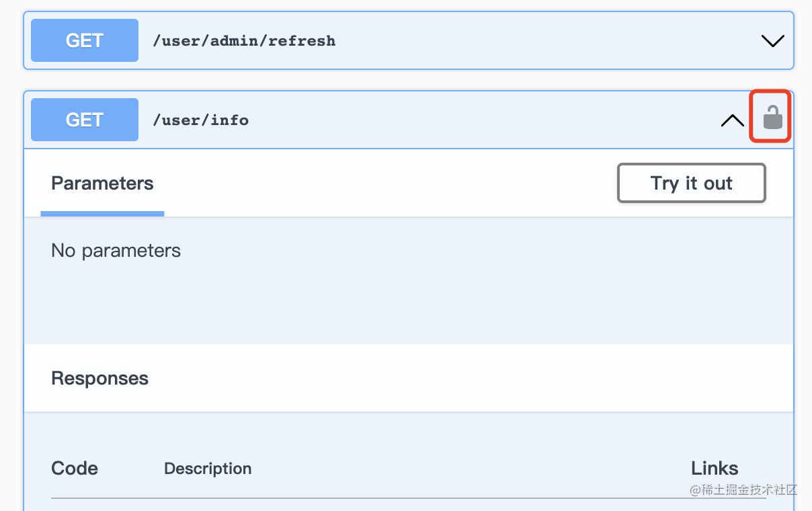Click empty space right of /user/admin/refresh path

(538, 41)
